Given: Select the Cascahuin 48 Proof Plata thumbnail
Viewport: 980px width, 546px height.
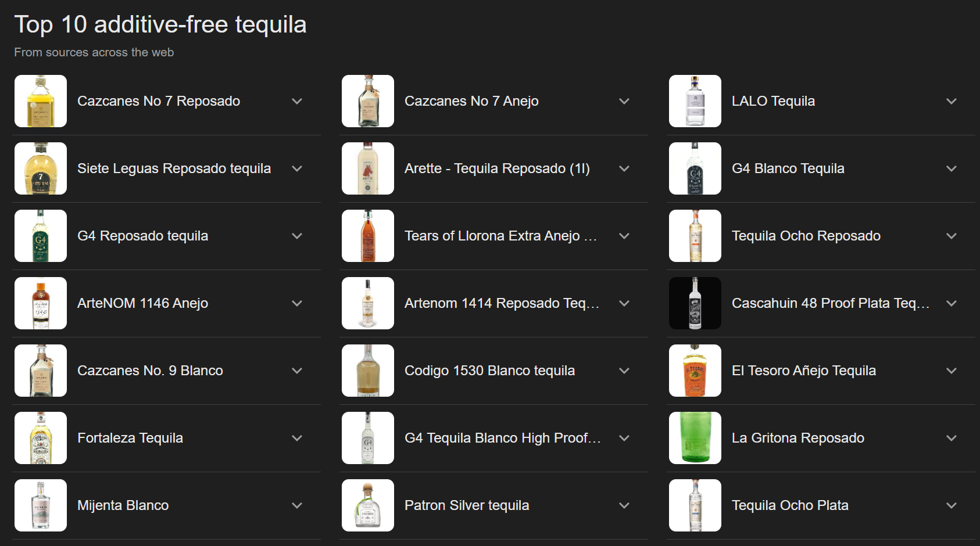Looking at the screenshot, I should coord(695,303).
